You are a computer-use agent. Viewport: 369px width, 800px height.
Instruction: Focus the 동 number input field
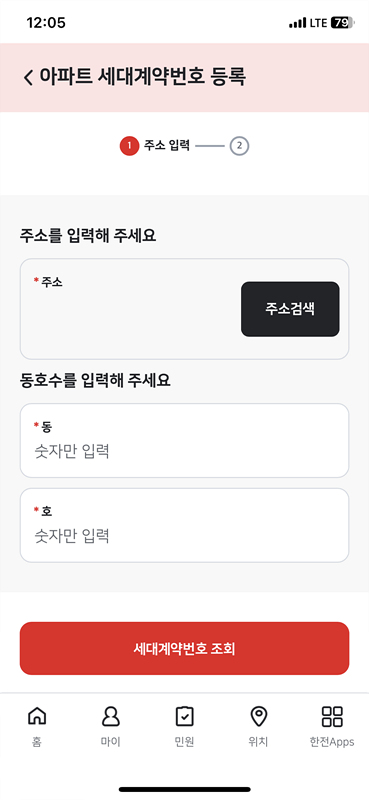tap(184, 440)
